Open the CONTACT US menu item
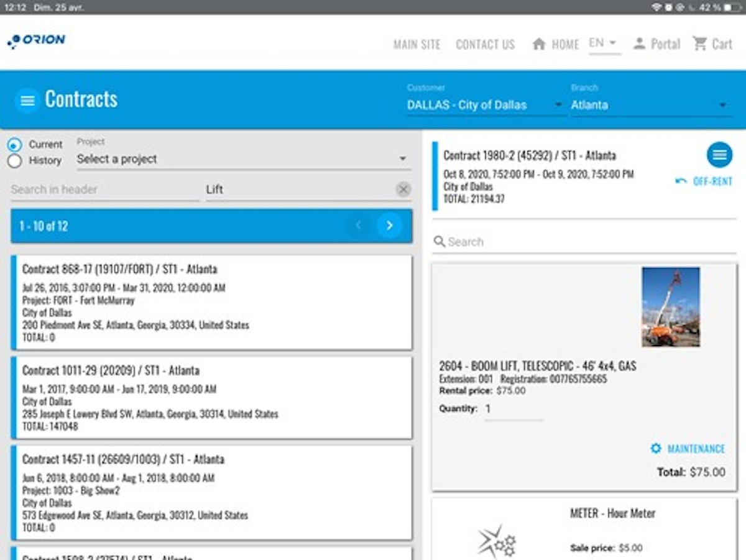The height and width of the screenshot is (560, 746). pyautogui.click(x=485, y=44)
